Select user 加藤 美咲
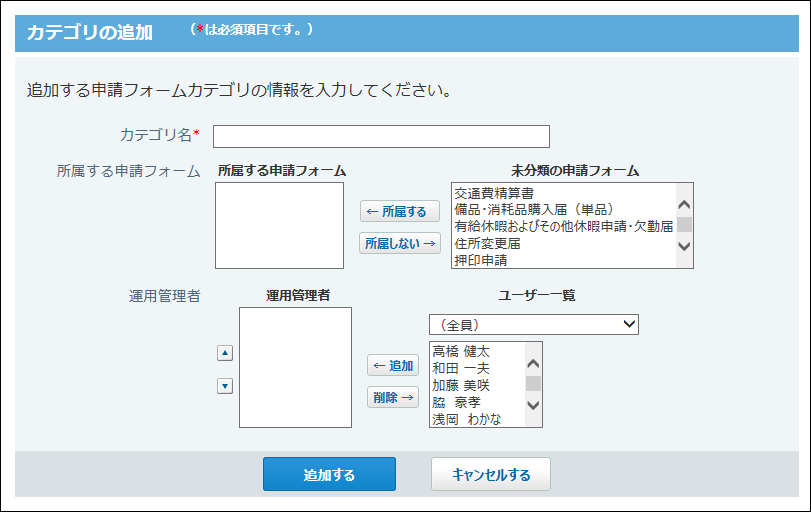This screenshot has width=811, height=512. 461,385
